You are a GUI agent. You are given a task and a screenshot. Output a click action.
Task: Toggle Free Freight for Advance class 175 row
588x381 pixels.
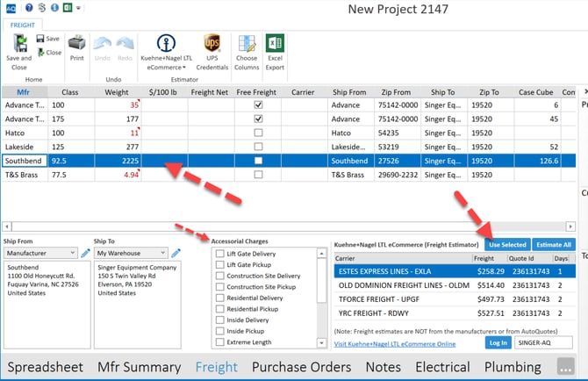258,119
